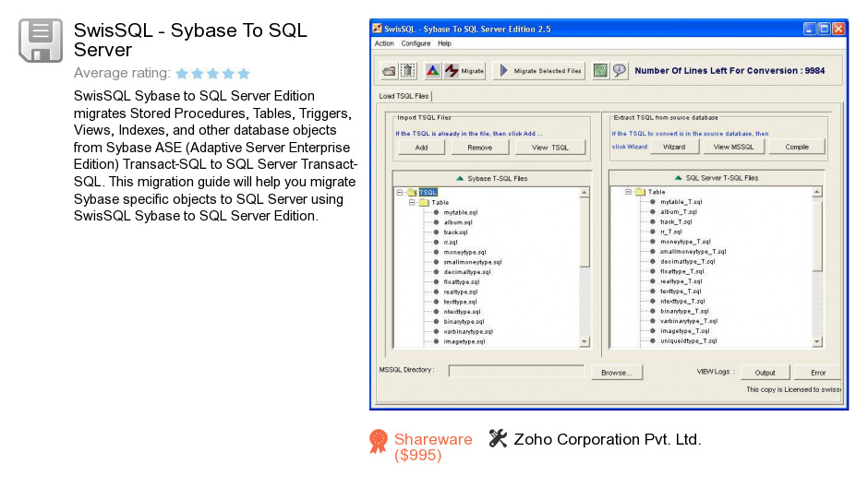Click the floppy disk software icon
Screen dimensions: 868x488
[41, 41]
